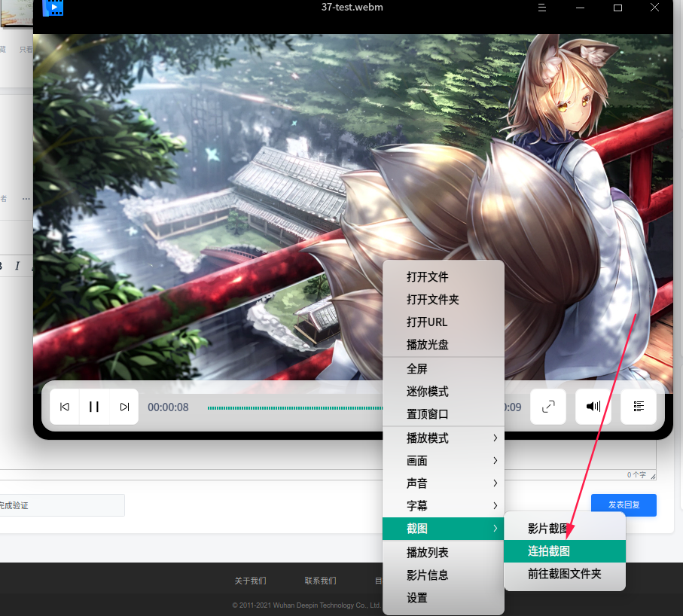
Task: Choose 前往截图文件夹 in the submenu
Action: pyautogui.click(x=565, y=574)
